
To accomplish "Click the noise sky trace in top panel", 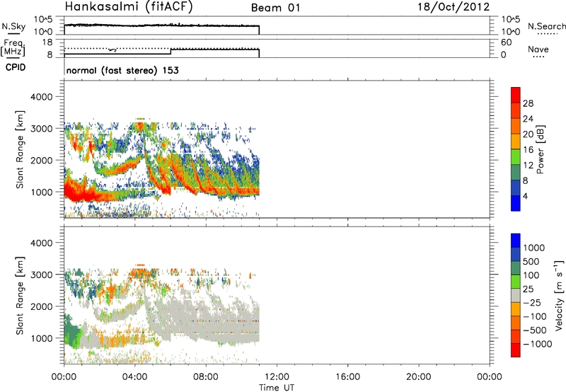I will (162, 25).
